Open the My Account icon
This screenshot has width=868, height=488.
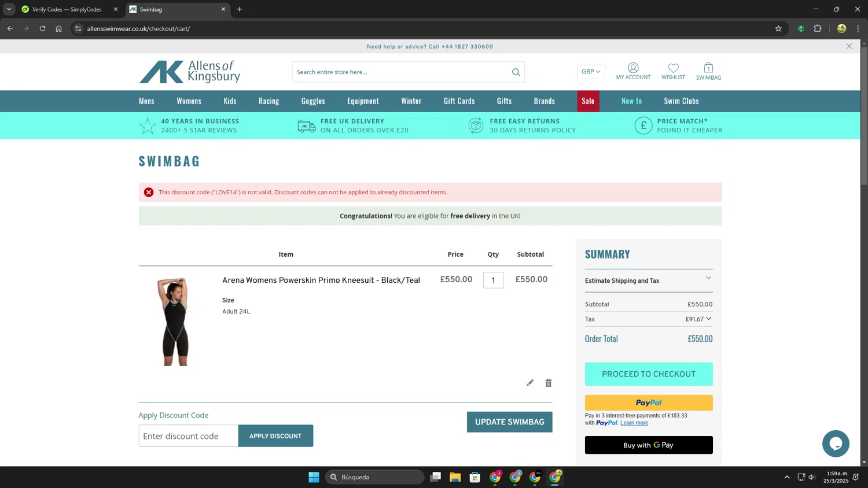[633, 71]
